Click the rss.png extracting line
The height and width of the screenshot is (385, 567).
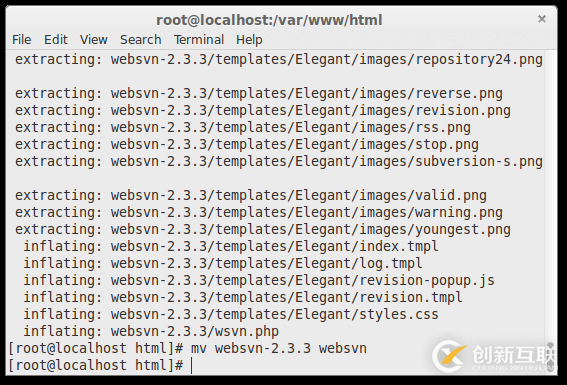(243, 127)
